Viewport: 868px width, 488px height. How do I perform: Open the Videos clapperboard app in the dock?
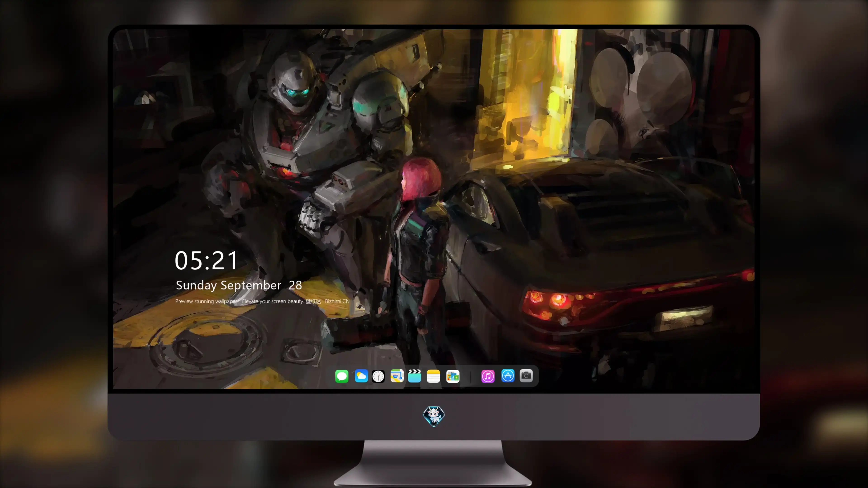tap(415, 376)
